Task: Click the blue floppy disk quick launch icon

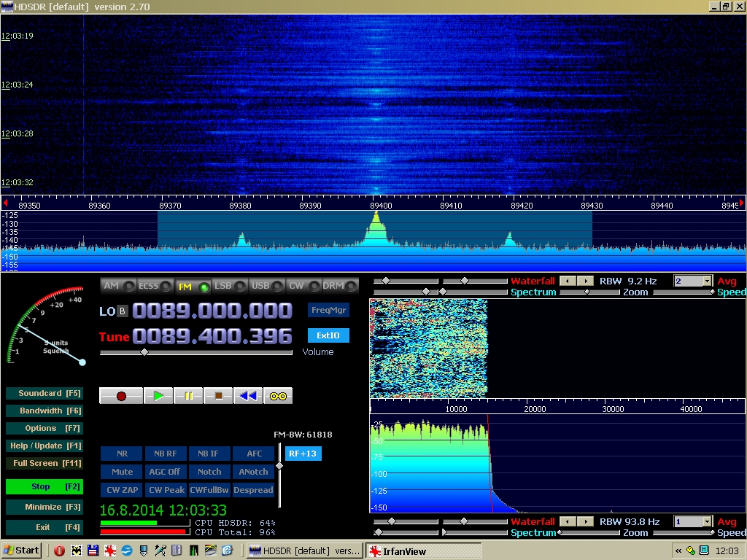Action: (93, 551)
